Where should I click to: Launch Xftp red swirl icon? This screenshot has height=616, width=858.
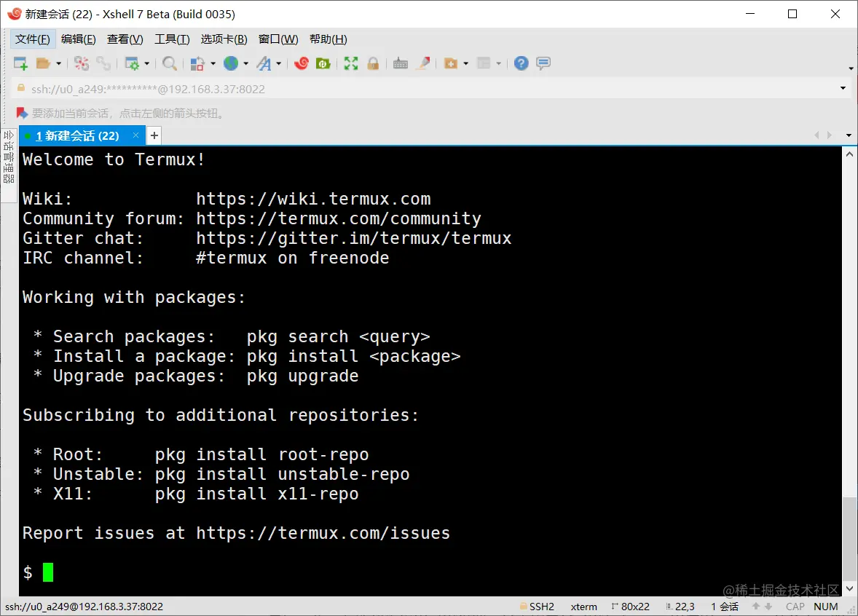301,63
